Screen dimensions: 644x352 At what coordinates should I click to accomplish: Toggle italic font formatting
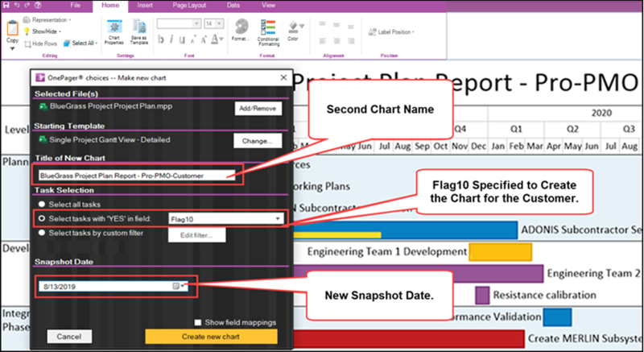click(x=171, y=39)
